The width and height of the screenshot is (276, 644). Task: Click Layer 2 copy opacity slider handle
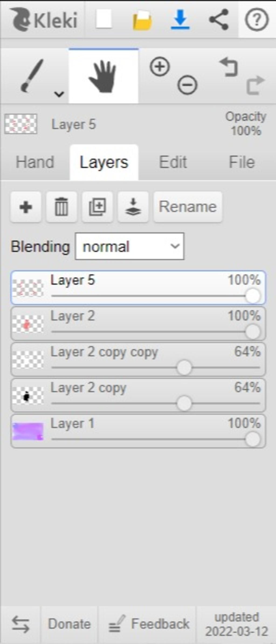pyautogui.click(x=184, y=404)
